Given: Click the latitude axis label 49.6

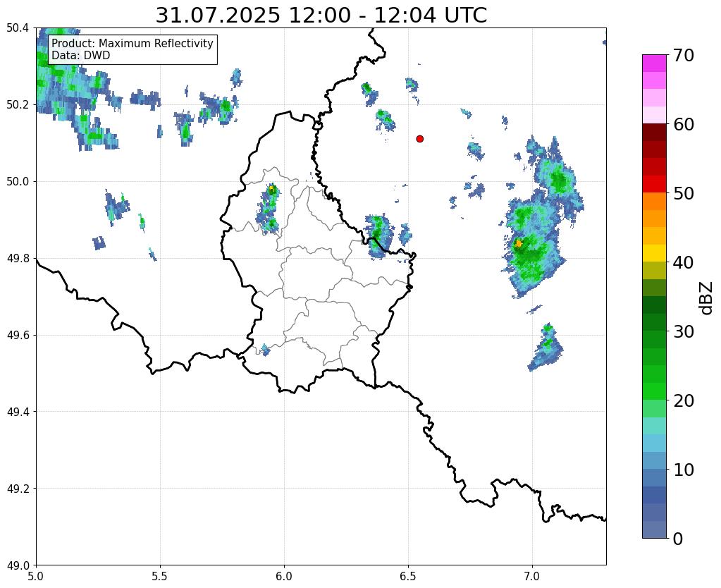Looking at the screenshot, I should click(18, 335).
